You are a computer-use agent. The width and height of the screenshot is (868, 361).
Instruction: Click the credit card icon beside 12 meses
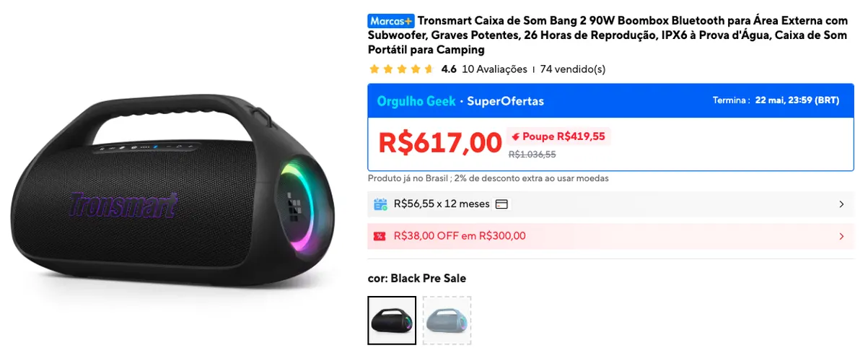tap(501, 204)
